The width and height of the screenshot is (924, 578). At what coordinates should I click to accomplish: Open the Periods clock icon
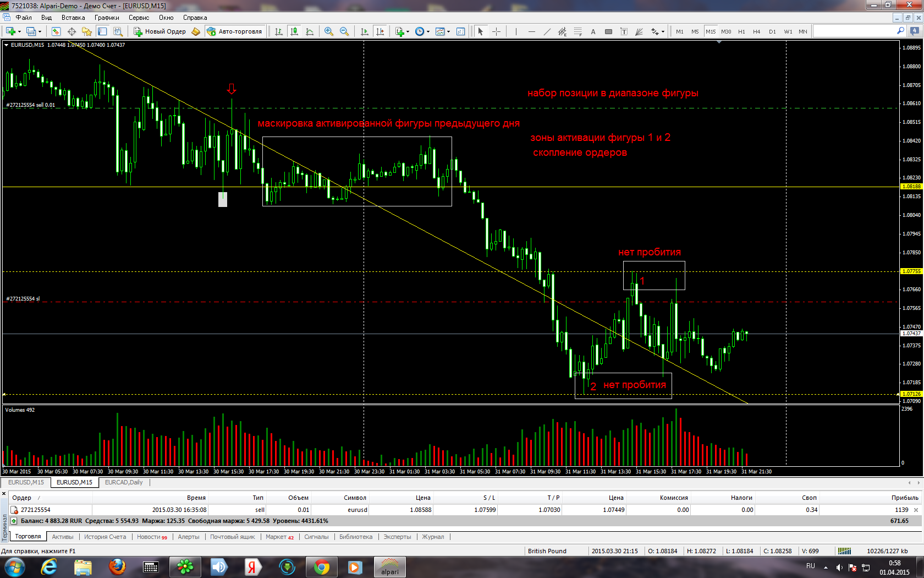click(420, 31)
